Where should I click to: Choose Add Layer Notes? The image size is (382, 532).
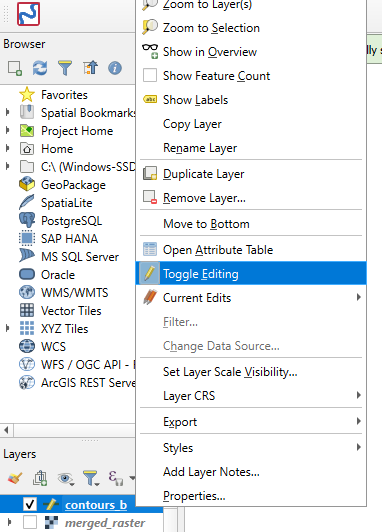251,472
